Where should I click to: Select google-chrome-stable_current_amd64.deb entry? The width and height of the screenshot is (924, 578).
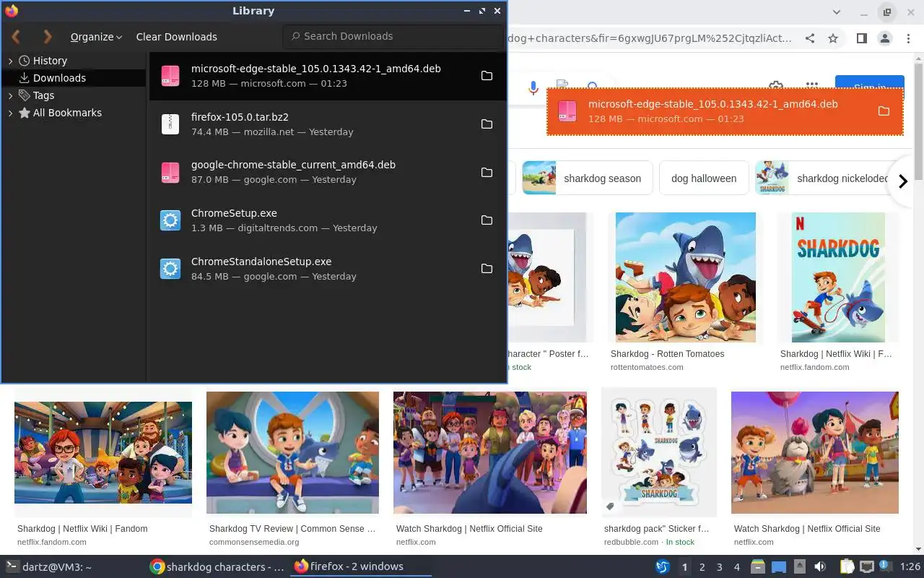point(327,173)
